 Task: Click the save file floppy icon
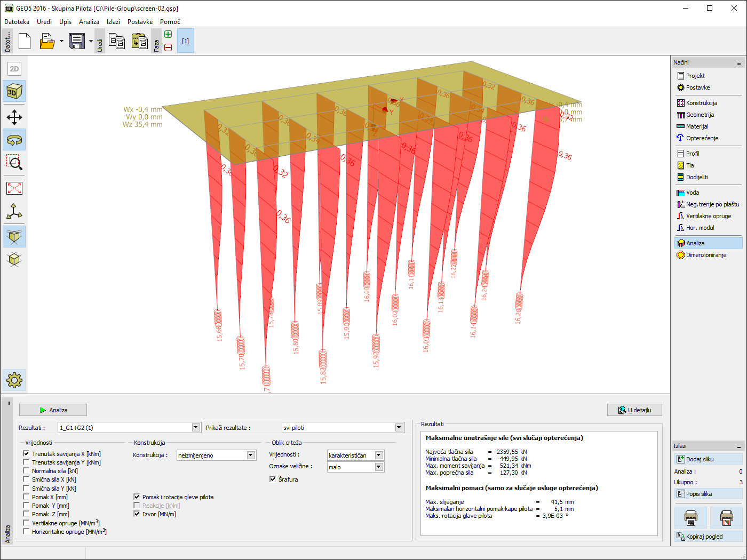[x=77, y=41]
